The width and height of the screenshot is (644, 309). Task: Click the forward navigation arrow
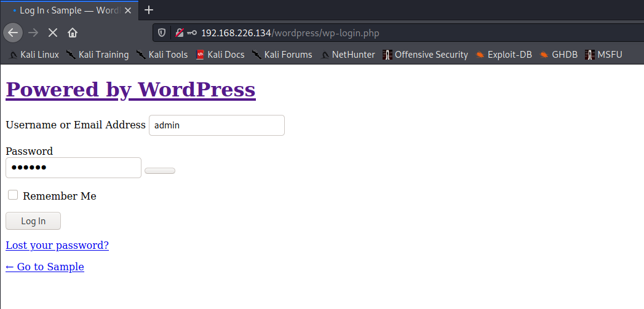[x=33, y=33]
